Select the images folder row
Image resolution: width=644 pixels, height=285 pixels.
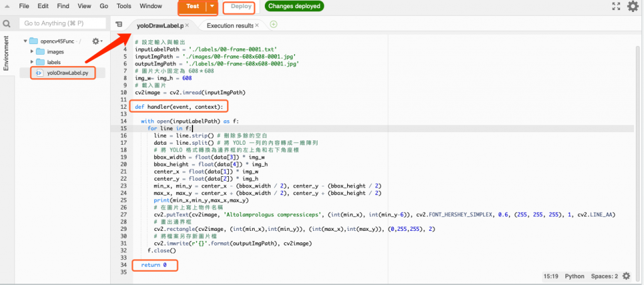click(x=55, y=52)
